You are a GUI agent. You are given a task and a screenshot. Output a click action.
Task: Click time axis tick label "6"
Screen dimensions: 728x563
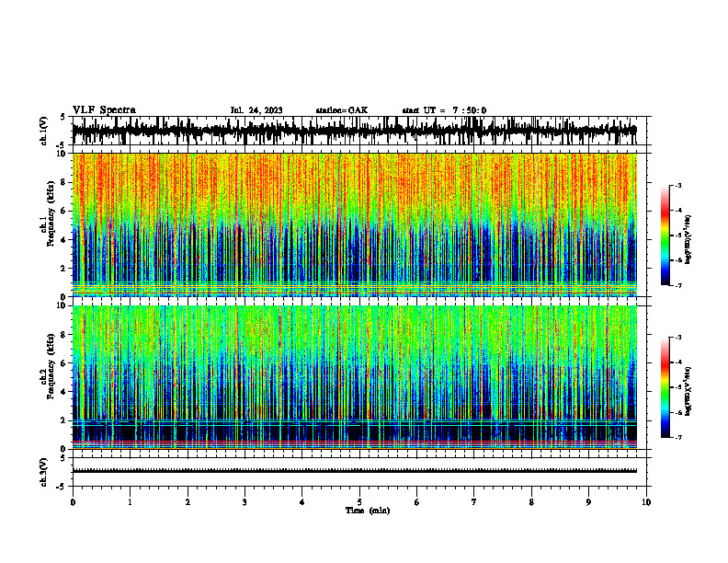(x=416, y=502)
